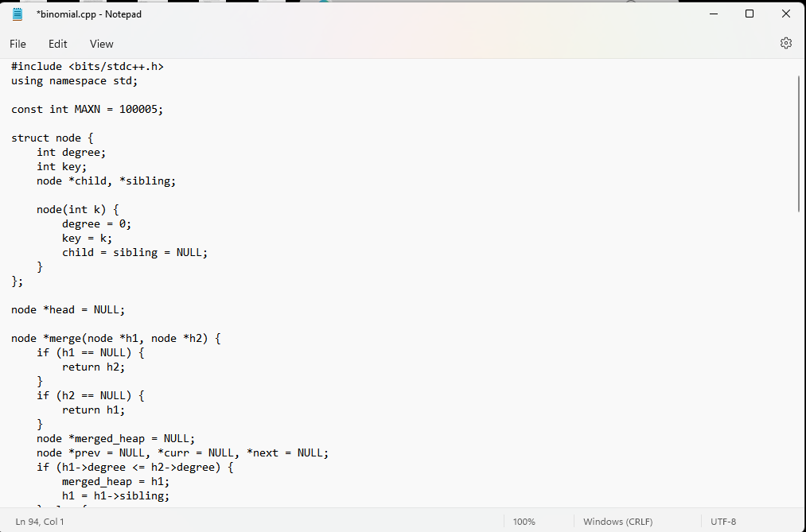Open Notepad Settings via the gear icon
The height and width of the screenshot is (532, 806).
[786, 43]
